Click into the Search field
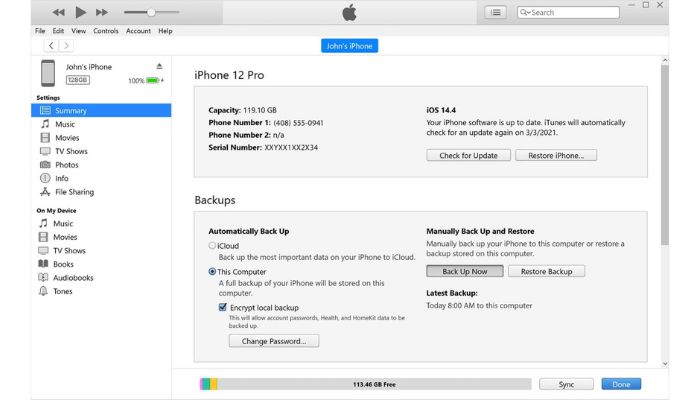This screenshot has height=400, width=700. [568, 12]
